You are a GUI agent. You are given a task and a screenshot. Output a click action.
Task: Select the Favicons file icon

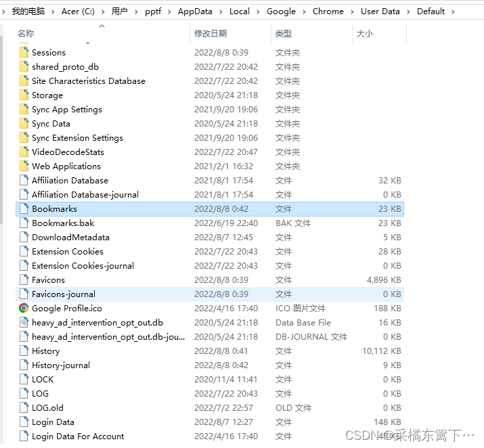coord(24,279)
